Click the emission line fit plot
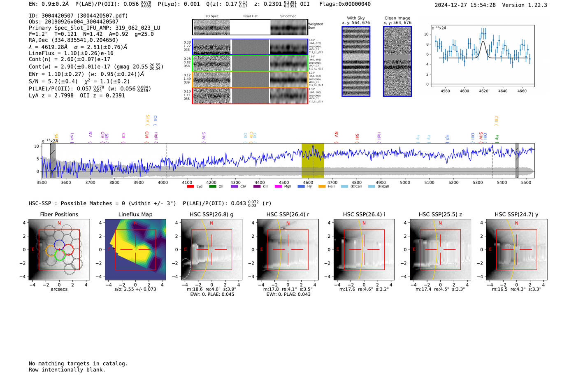This screenshot has width=576, height=392. tap(482, 56)
